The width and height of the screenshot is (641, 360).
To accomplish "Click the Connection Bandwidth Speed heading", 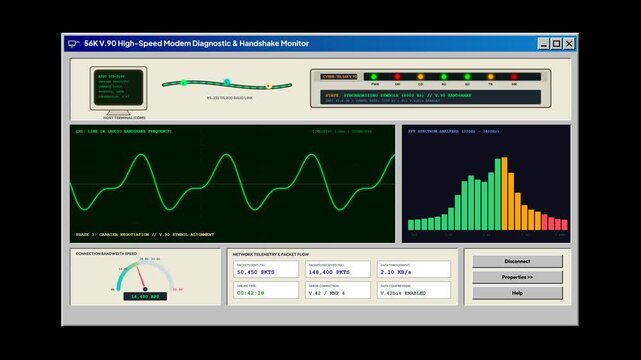I will tap(106, 254).
